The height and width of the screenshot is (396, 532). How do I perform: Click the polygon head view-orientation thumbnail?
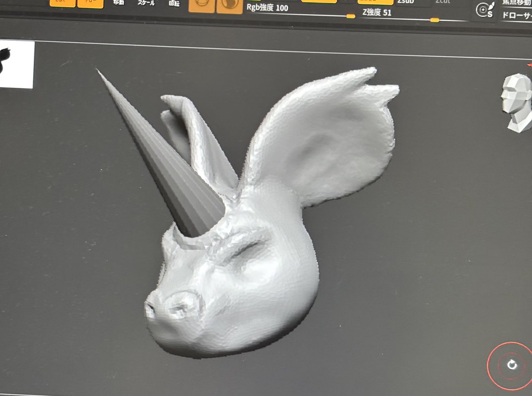(x=517, y=103)
